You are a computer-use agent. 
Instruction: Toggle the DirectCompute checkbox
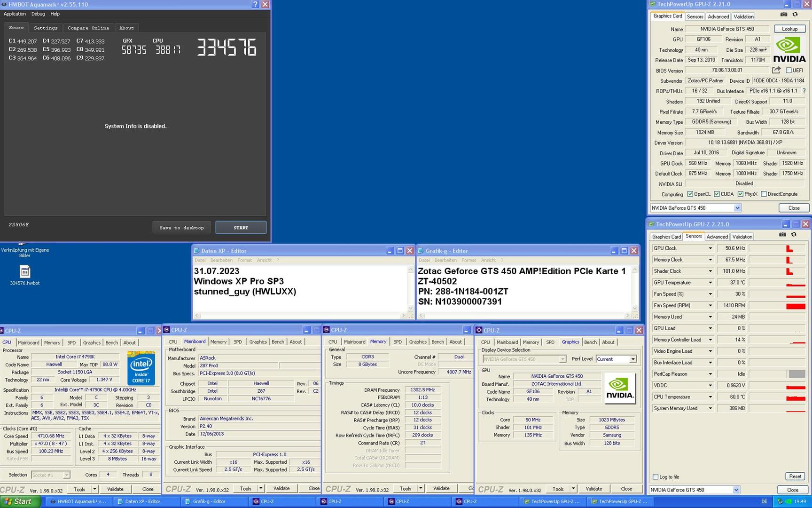pos(764,194)
